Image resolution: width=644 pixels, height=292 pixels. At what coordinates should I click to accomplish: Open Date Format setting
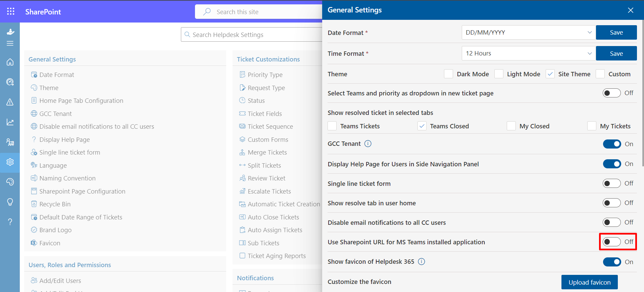(52, 75)
